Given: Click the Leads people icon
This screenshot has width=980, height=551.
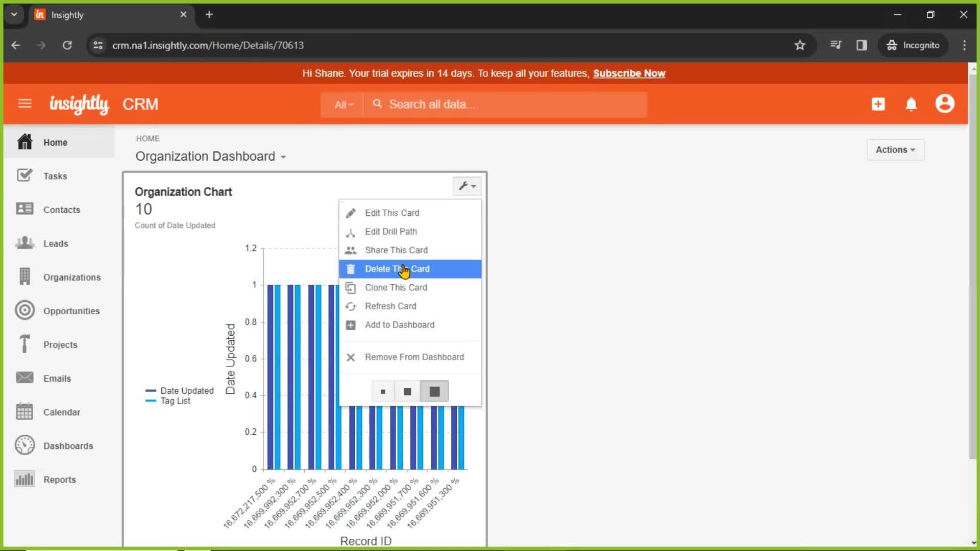Looking at the screenshot, I should pyautogui.click(x=24, y=243).
